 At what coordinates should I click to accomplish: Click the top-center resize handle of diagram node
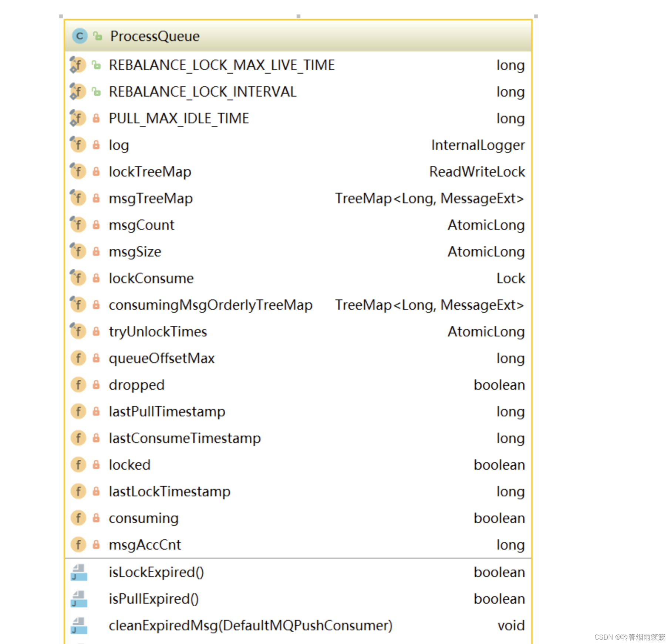[x=299, y=16]
